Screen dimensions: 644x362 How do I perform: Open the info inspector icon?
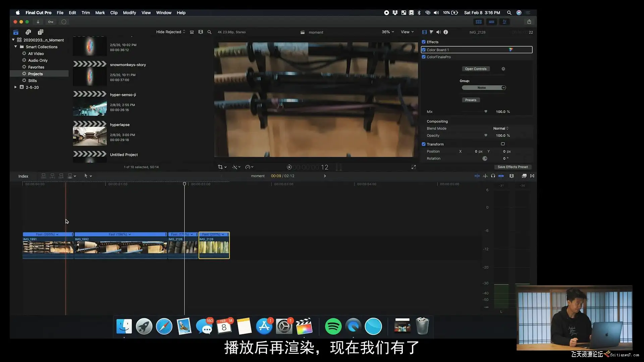[445, 32]
